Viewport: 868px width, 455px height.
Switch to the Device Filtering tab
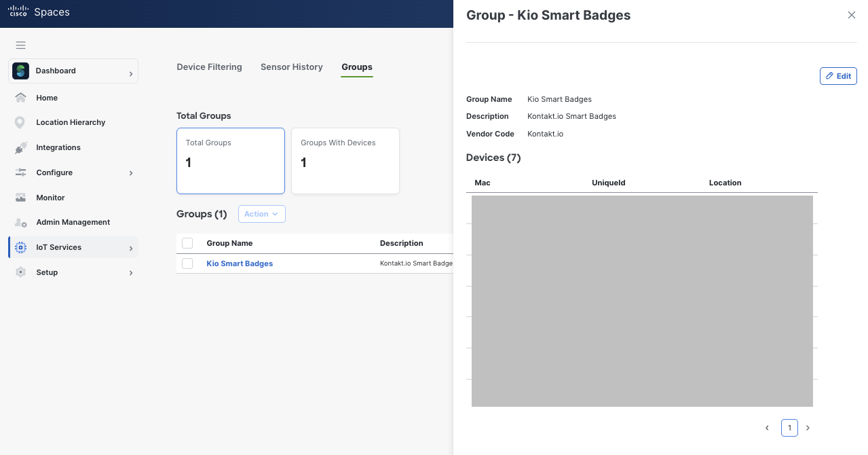(x=209, y=67)
